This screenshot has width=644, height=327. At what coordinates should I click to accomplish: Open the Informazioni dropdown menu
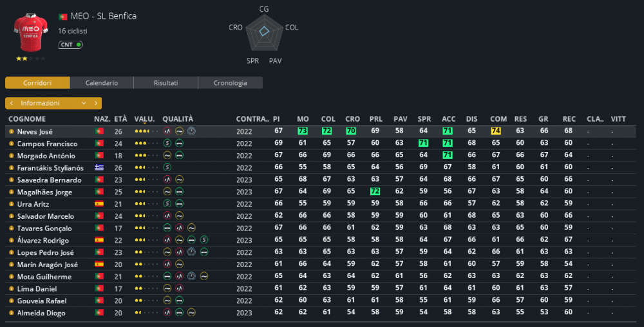53,103
